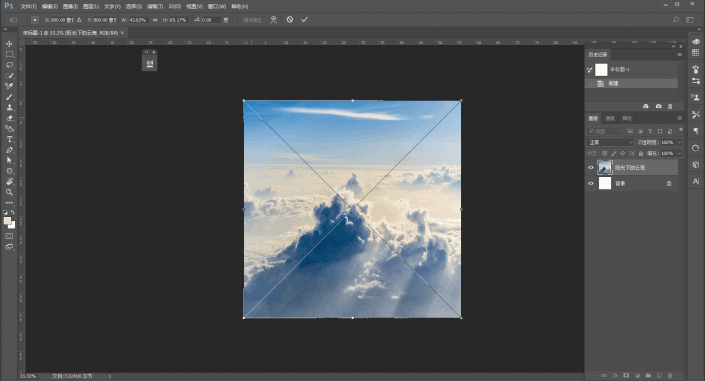Delete the current history state
The image size is (705, 381).
[x=670, y=106]
